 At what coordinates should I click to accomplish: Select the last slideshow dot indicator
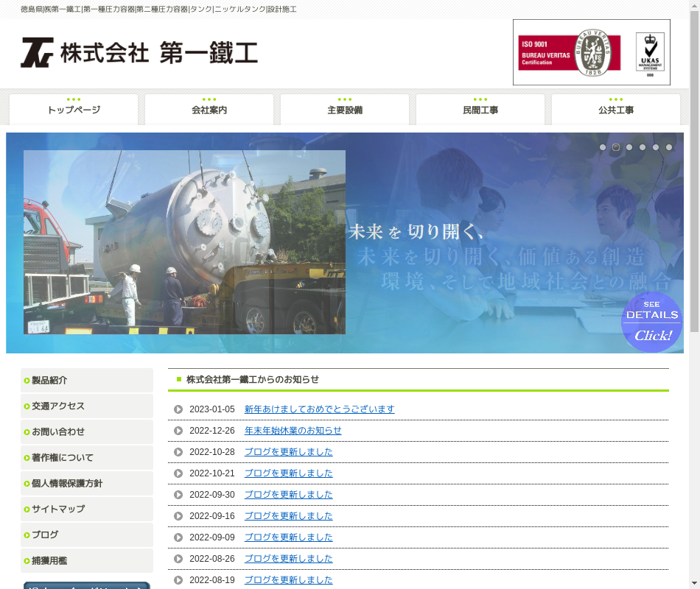(x=669, y=147)
